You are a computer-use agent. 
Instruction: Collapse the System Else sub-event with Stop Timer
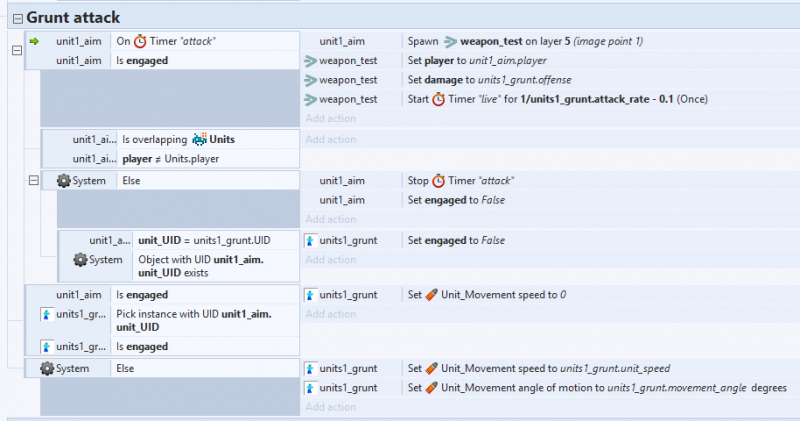34,181
